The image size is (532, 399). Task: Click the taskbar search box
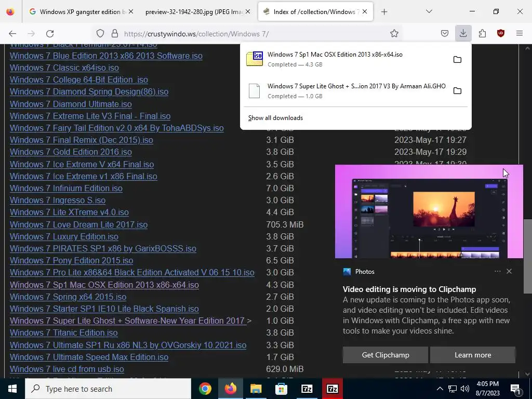(x=108, y=389)
